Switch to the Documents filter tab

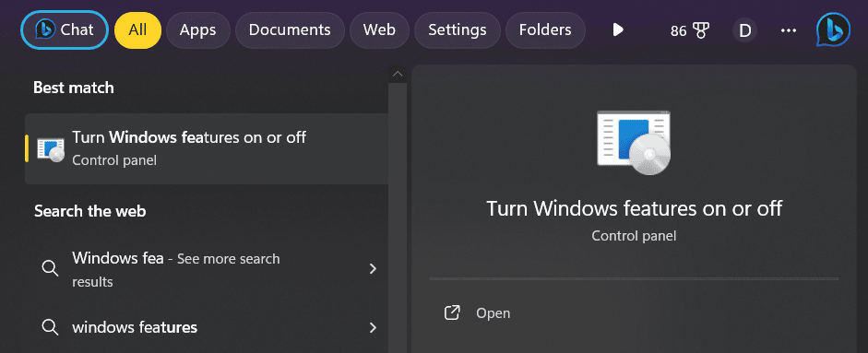(290, 29)
